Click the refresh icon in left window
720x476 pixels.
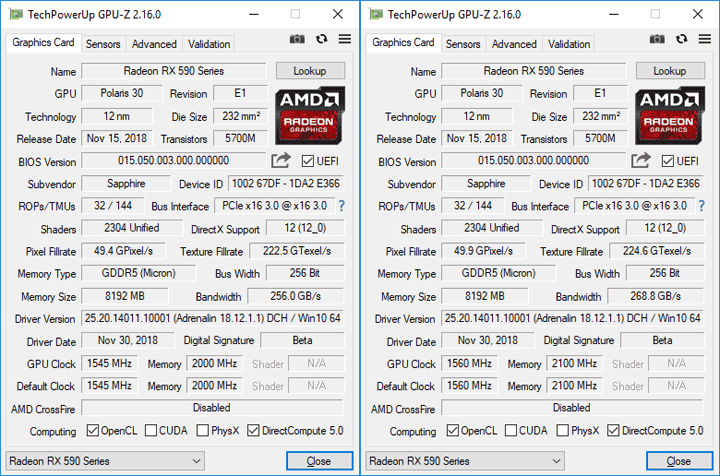pyautogui.click(x=321, y=39)
